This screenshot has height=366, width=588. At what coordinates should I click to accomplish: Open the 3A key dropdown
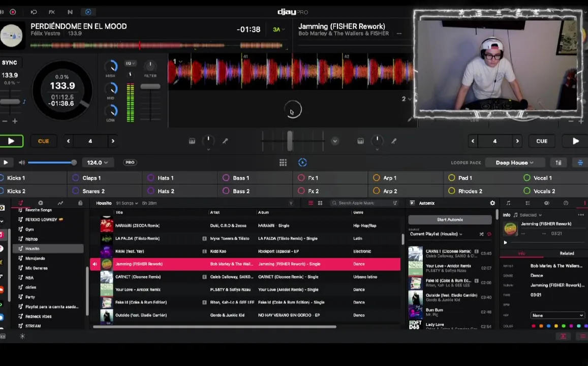(x=278, y=29)
